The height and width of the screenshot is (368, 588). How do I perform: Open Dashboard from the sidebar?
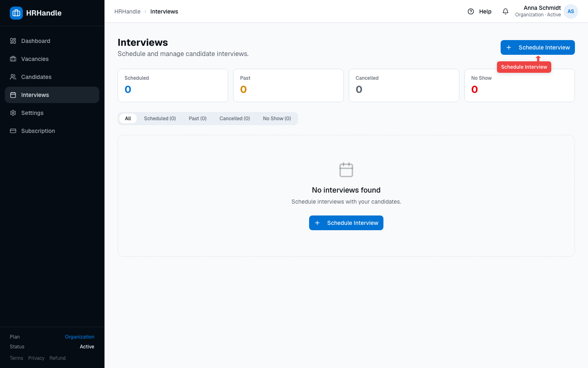(52, 41)
